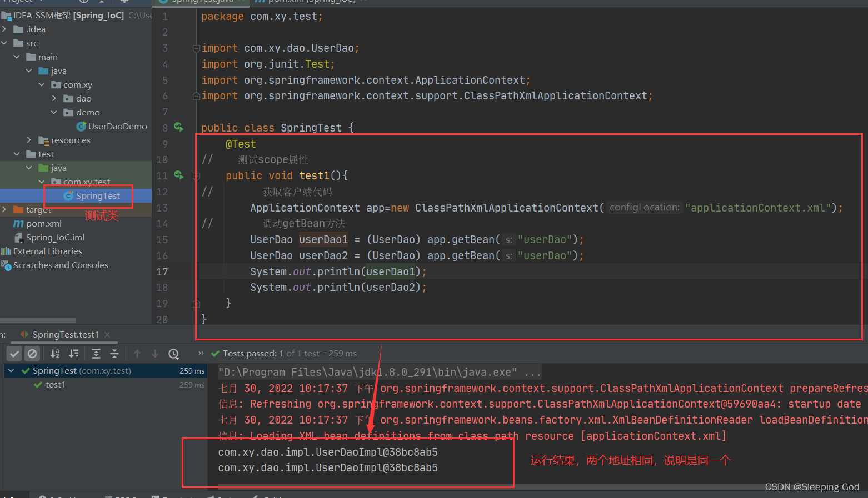Select test1 in the test results tree
The width and height of the screenshot is (868, 498).
[x=55, y=385]
